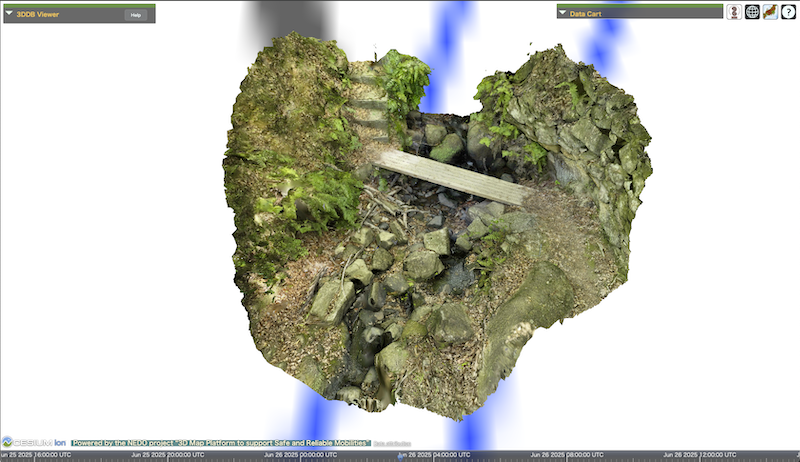Click the Help button in 3DDB Viewer panel

136,15
